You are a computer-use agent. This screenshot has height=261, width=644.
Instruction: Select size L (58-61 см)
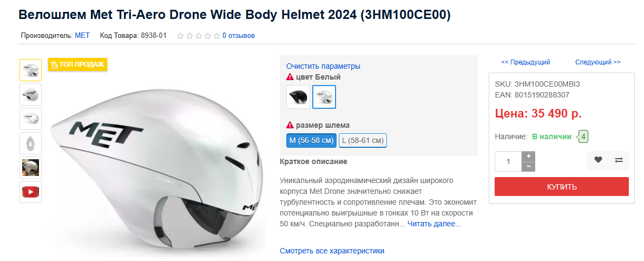tap(363, 141)
